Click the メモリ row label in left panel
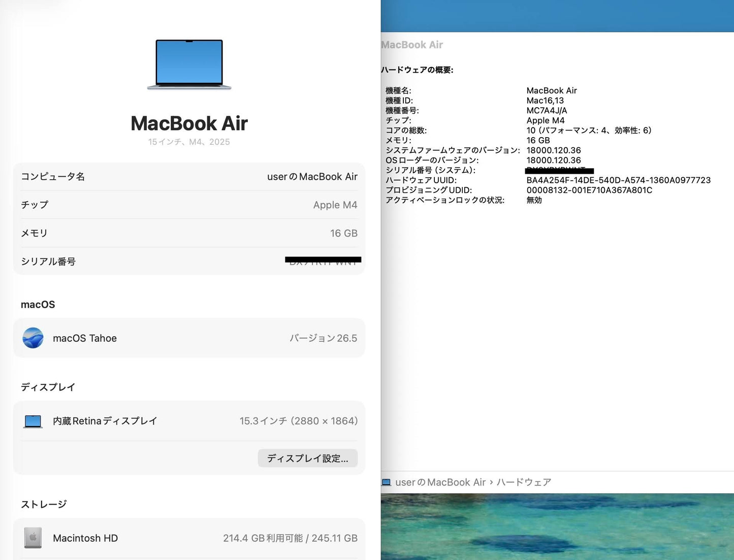Image resolution: width=734 pixels, height=560 pixels. click(34, 234)
